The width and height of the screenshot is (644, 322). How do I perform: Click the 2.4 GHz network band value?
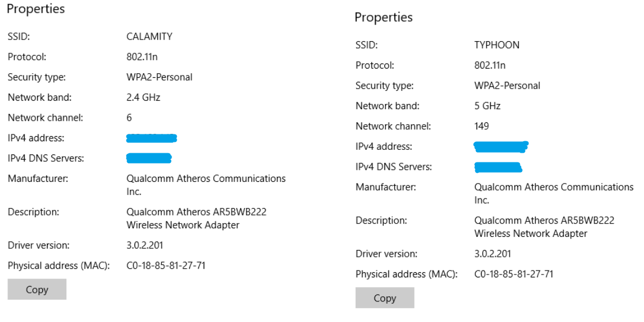tap(143, 97)
